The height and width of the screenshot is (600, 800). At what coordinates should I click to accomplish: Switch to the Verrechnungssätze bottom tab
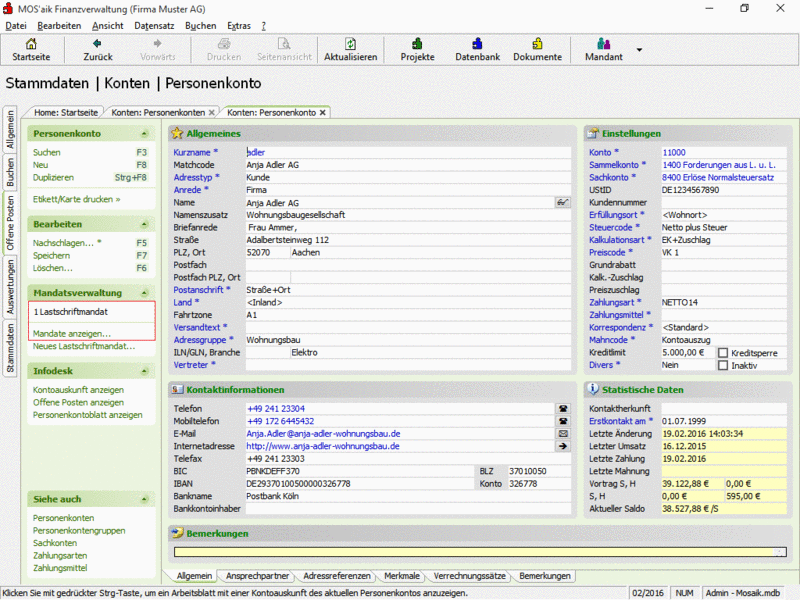pos(469,576)
